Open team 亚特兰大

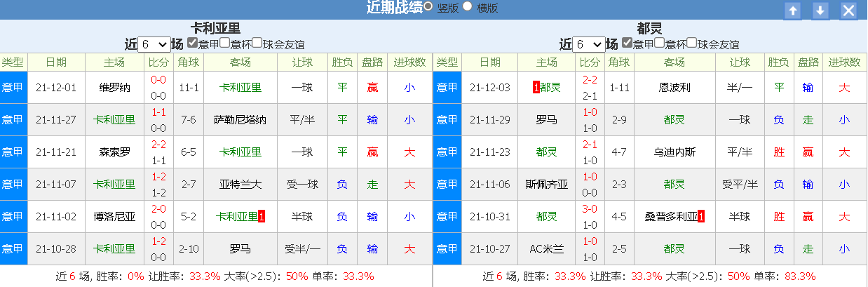[240, 185]
